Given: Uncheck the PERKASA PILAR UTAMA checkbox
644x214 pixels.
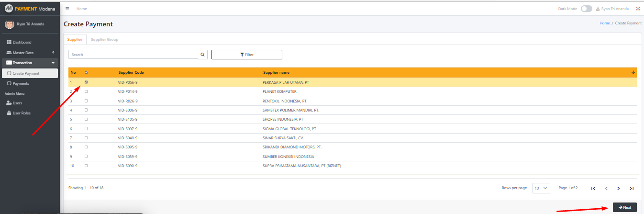Looking at the screenshot, I should tap(86, 82).
